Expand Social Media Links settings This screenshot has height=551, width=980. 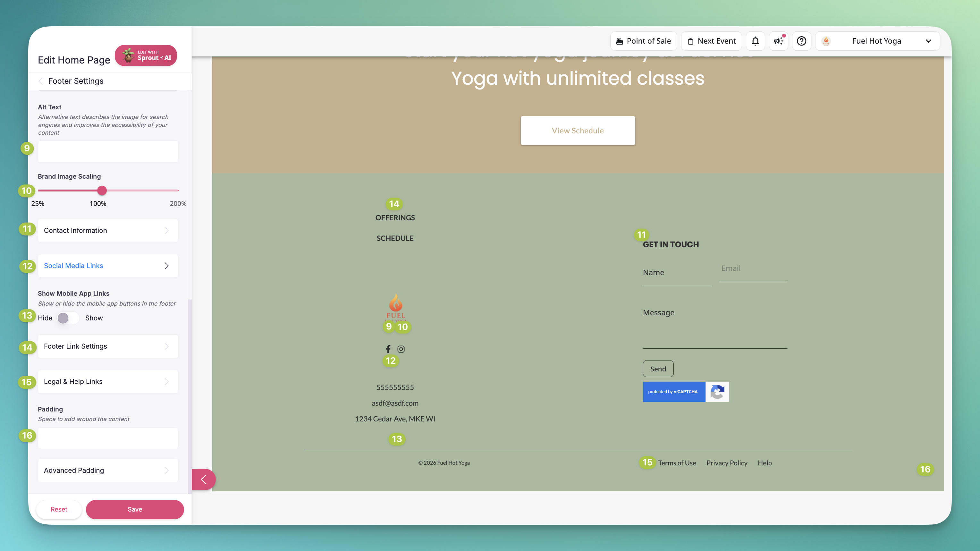(108, 266)
